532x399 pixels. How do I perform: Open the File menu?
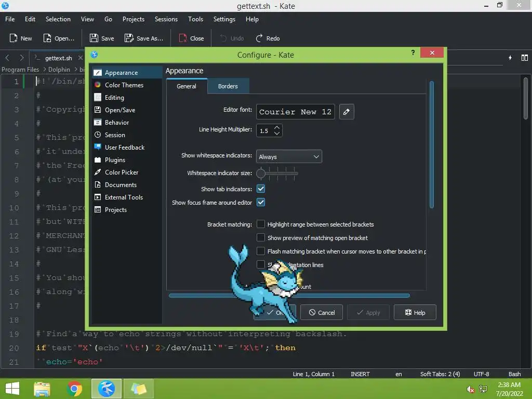[10, 19]
